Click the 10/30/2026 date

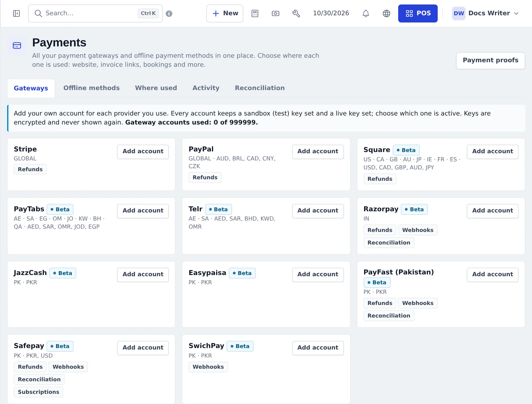[x=331, y=13]
